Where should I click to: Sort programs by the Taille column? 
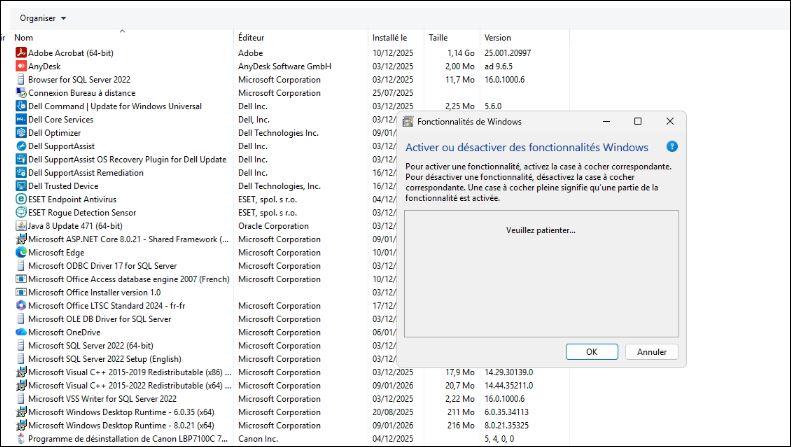[x=438, y=38]
